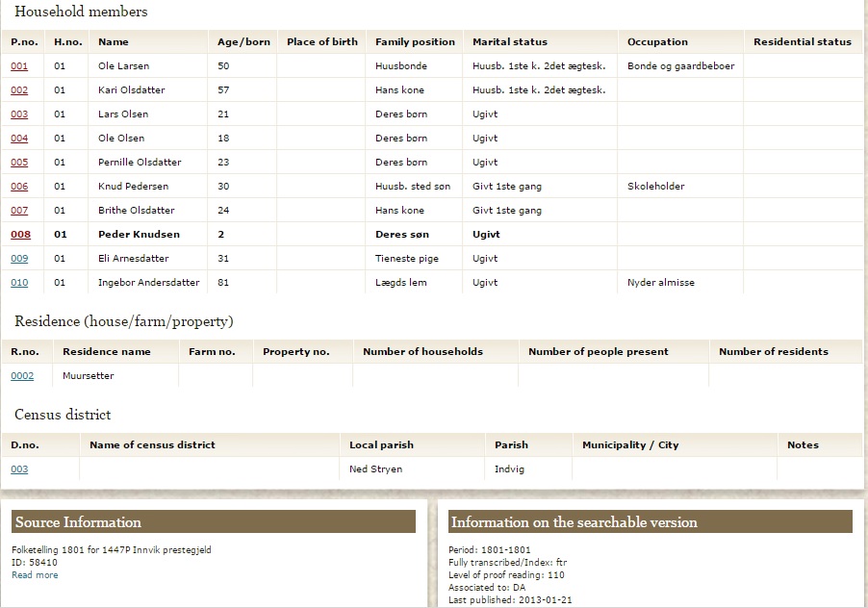
Task: Open person record 001 link
Action: click(x=19, y=65)
